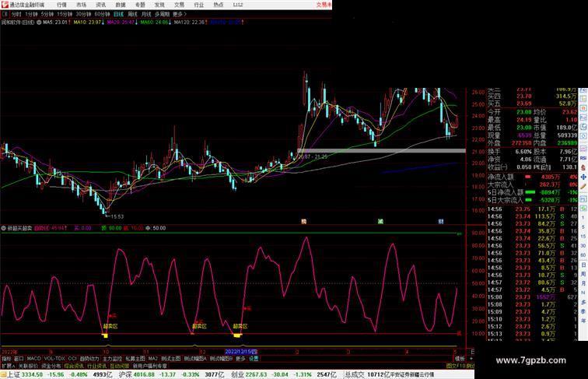588x379 pixels.
Task: Open the 资讯 menu
Action: (100, 5)
